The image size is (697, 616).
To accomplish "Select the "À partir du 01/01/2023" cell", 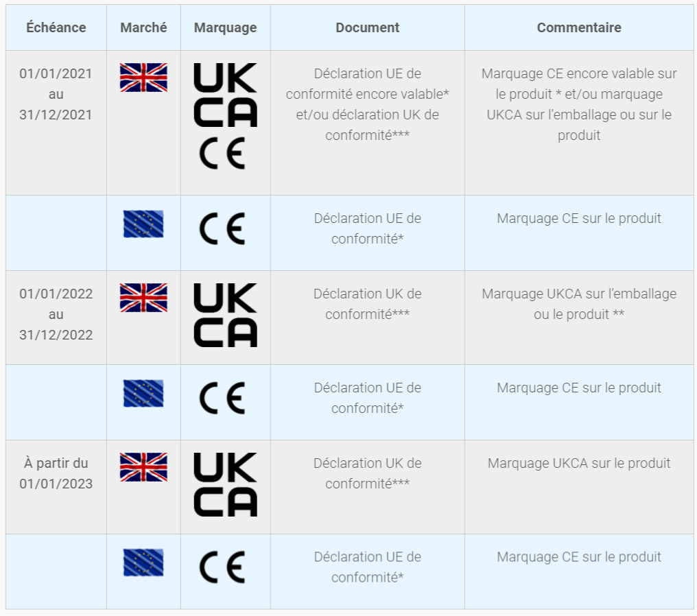I will [x=56, y=473].
